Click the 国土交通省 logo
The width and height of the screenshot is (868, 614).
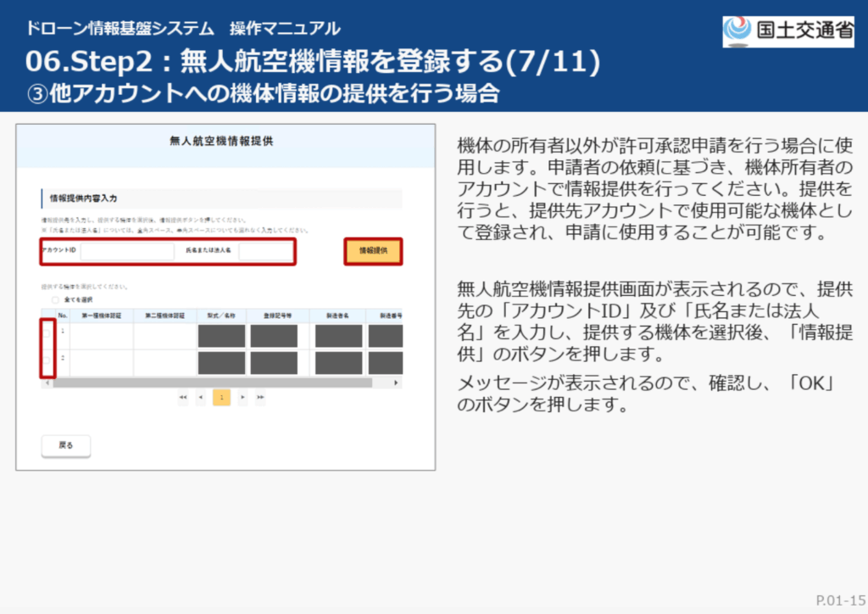787,31
